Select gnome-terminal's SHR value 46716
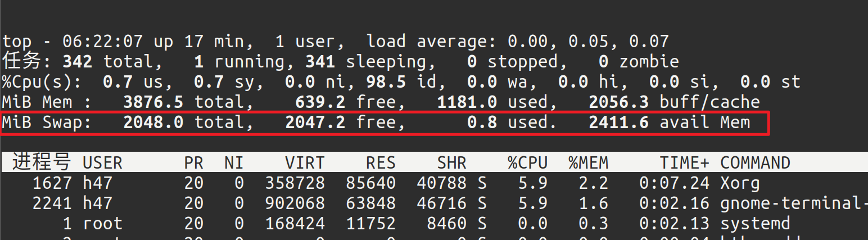Image resolution: width=868 pixels, height=240 pixels. point(441,203)
